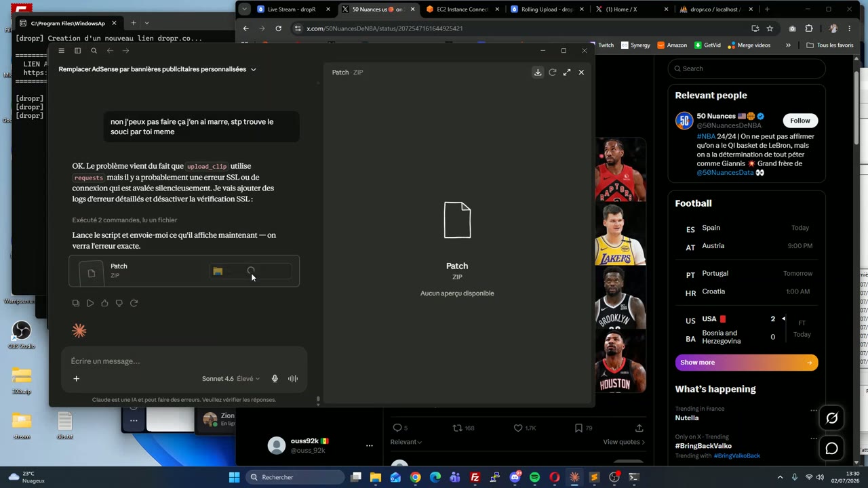Close the Patch preview panel
Viewport: 868px width, 488px height.
click(x=581, y=72)
